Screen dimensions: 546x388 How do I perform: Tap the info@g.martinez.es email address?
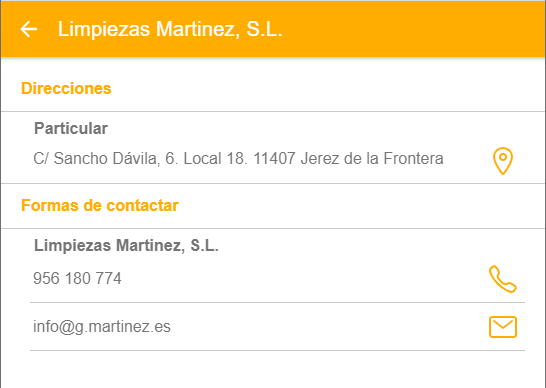click(x=102, y=326)
